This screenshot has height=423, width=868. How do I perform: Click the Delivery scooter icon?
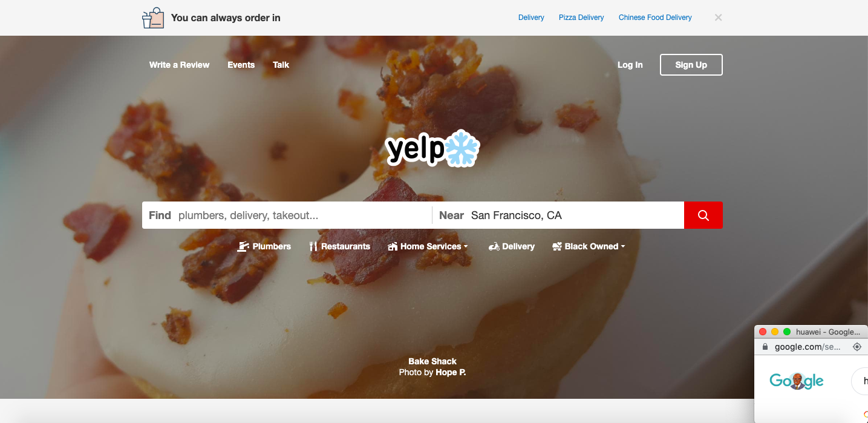(x=494, y=246)
